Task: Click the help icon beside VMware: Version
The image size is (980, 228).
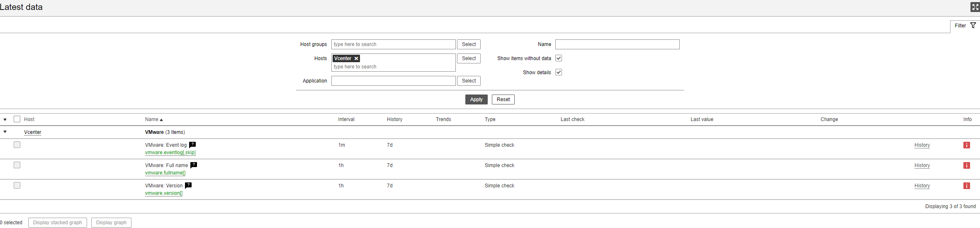Action: (188, 185)
